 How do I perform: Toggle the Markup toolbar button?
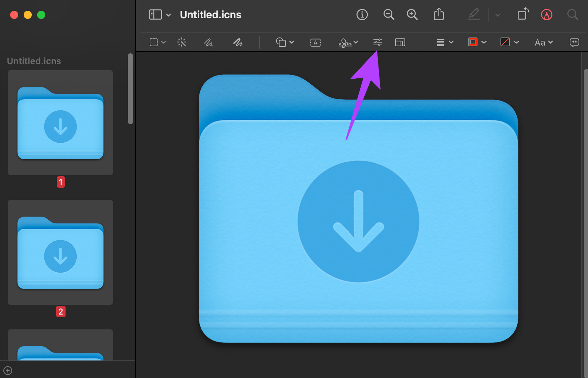pyautogui.click(x=546, y=15)
